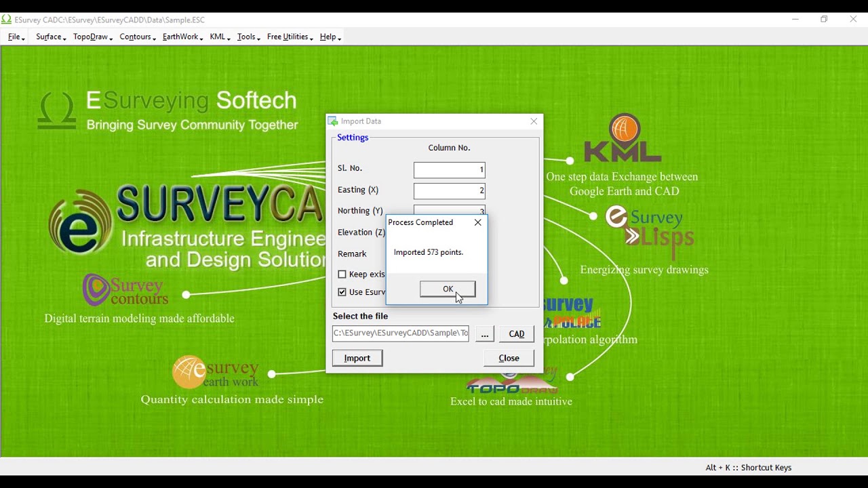Restore down the ESurvey CADD window
Viewport: 868px width, 488px height.
[x=824, y=19]
